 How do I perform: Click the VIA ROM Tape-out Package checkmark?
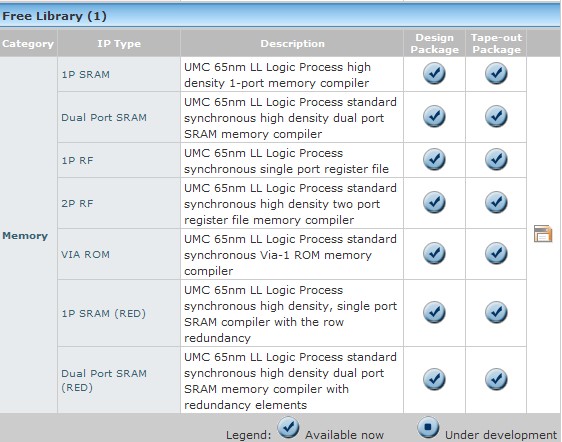pos(496,253)
